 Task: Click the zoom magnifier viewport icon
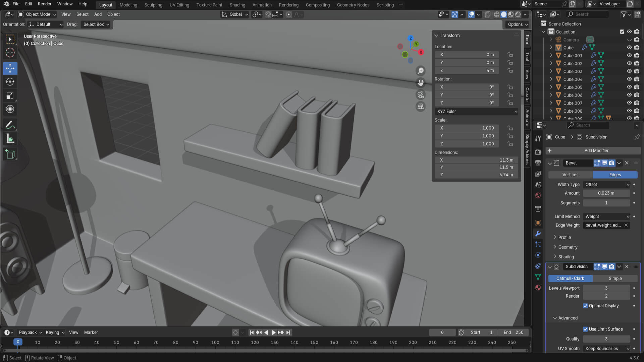point(420,71)
